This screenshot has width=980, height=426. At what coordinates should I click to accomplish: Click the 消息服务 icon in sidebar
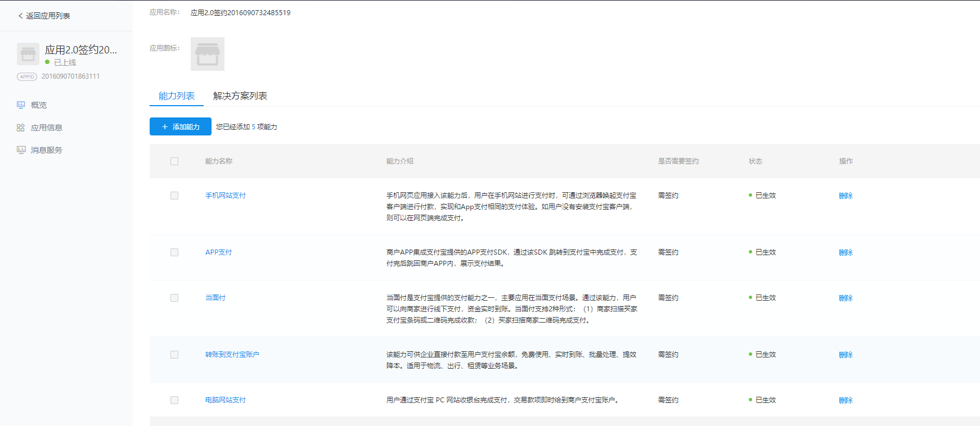pos(21,150)
